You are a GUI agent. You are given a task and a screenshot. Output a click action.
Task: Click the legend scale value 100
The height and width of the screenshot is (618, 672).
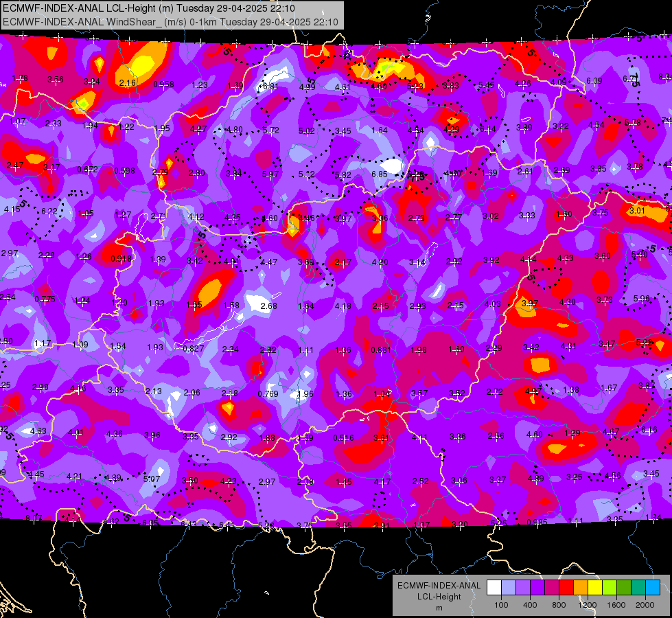pos(501,605)
